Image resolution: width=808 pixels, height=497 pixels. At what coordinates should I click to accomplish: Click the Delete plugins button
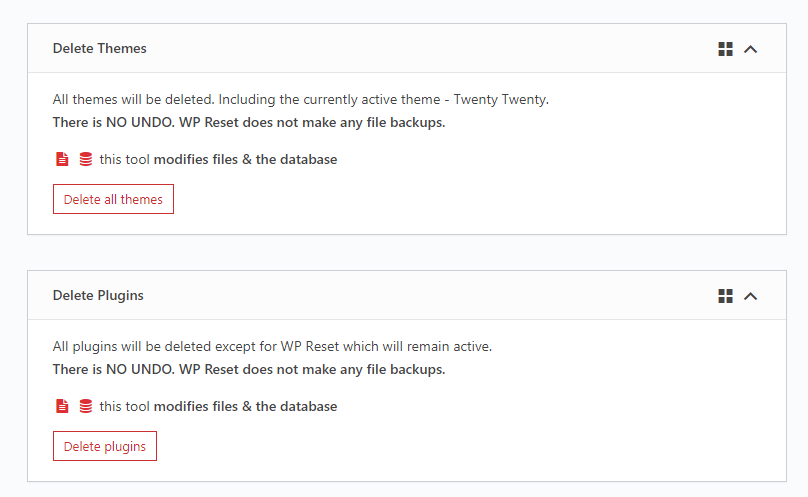pyautogui.click(x=105, y=446)
